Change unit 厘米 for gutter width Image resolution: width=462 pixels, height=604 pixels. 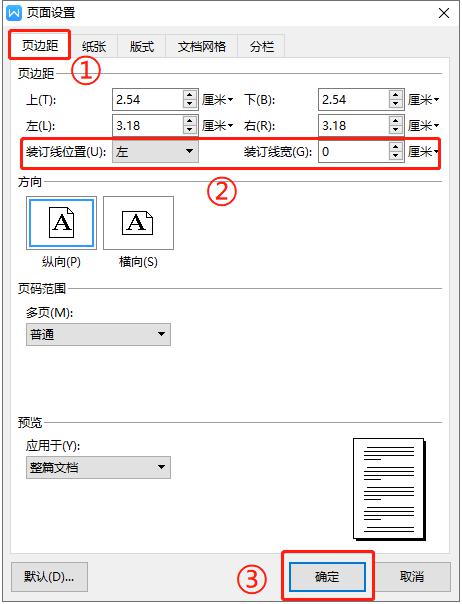click(423, 152)
